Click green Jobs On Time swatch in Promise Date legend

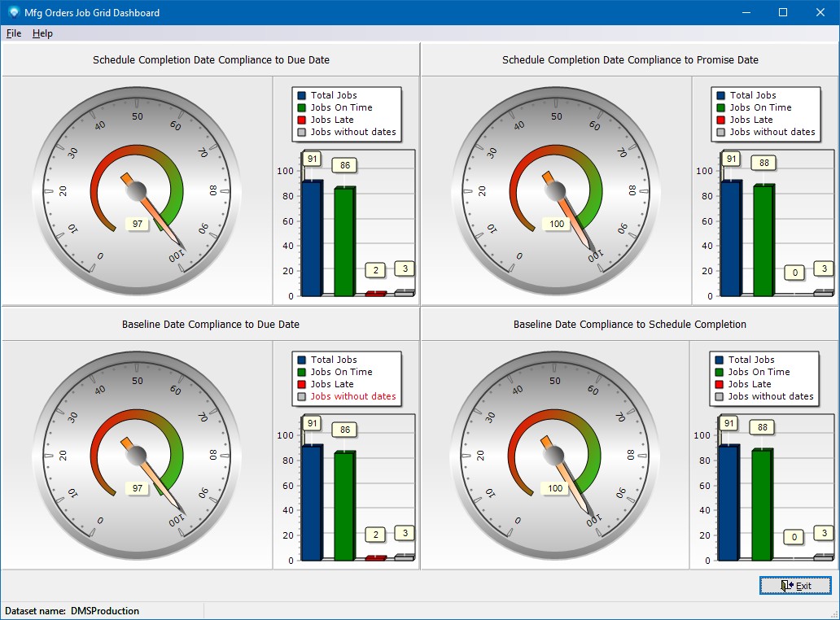(x=720, y=107)
